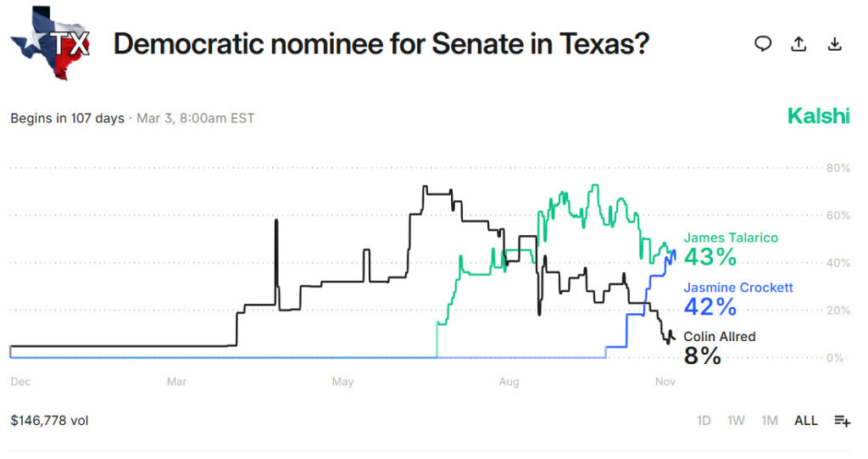Select the 1M time range
The height and width of the screenshot is (459, 868).
tap(770, 420)
